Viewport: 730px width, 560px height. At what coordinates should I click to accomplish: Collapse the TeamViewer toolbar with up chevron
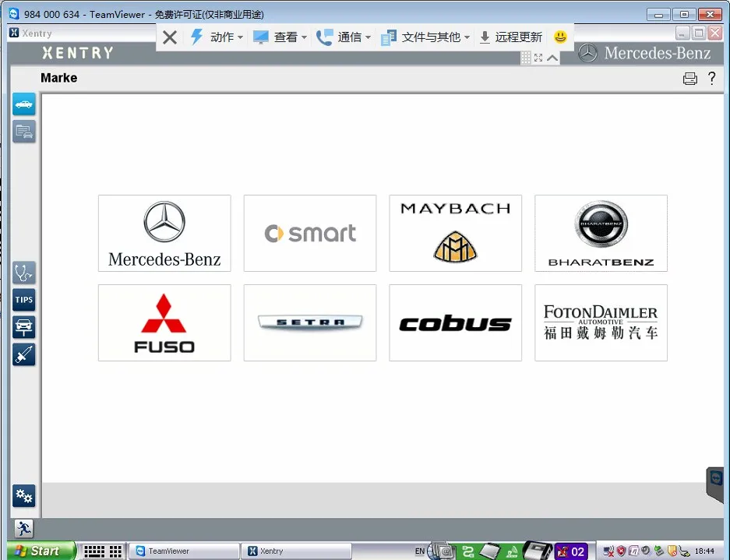point(552,58)
